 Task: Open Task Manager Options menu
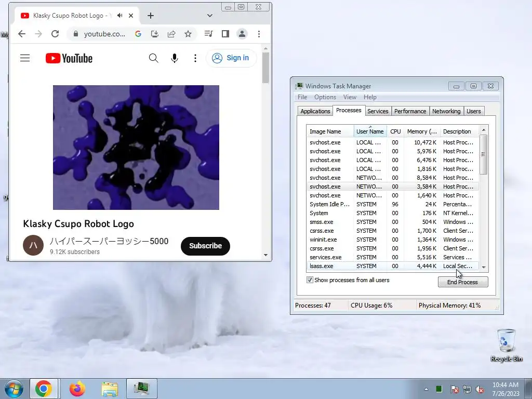click(325, 97)
